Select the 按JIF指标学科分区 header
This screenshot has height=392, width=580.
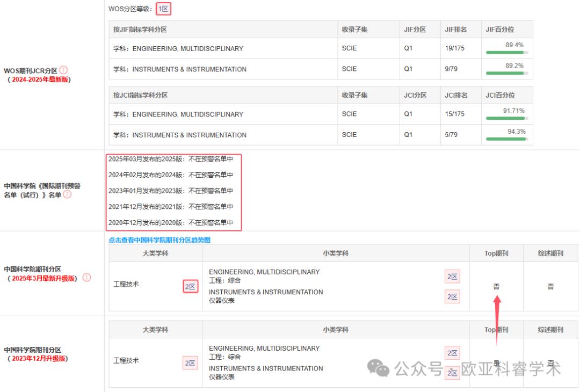[x=140, y=30]
